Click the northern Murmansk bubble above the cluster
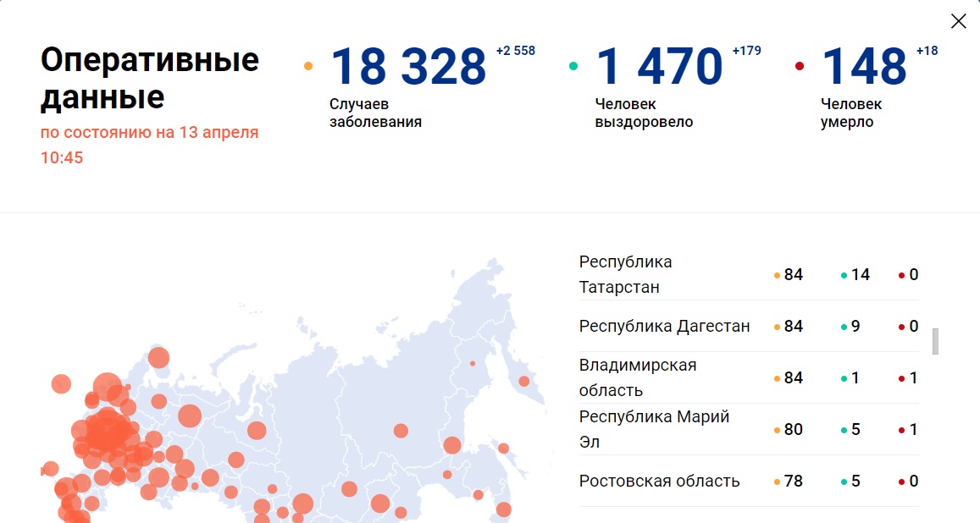The width and height of the screenshot is (980, 523). [158, 358]
